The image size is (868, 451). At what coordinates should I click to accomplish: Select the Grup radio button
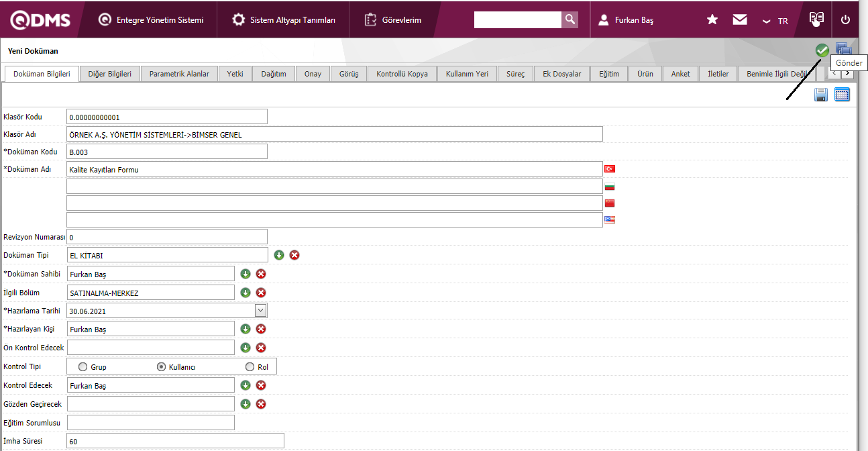(83, 367)
